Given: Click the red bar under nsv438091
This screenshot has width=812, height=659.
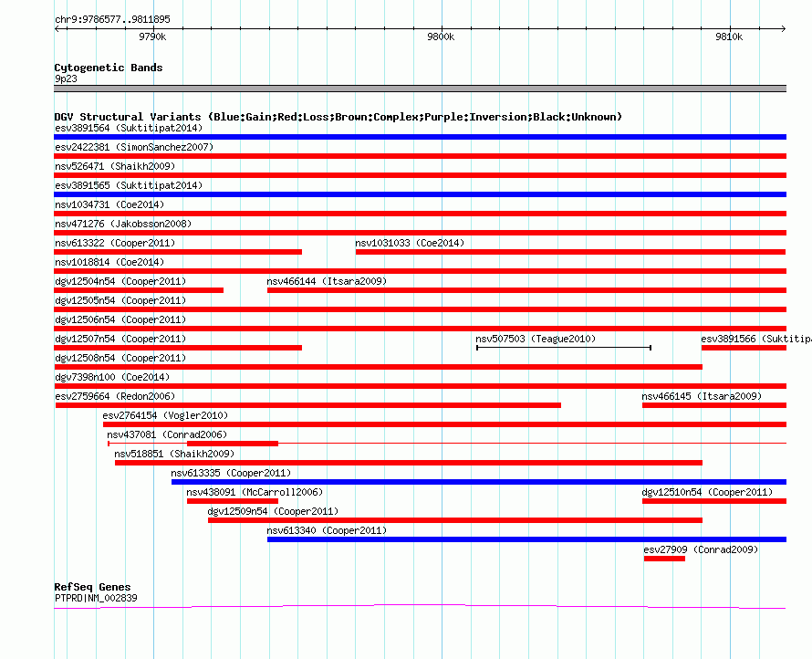Looking at the screenshot, I should pos(233,501).
